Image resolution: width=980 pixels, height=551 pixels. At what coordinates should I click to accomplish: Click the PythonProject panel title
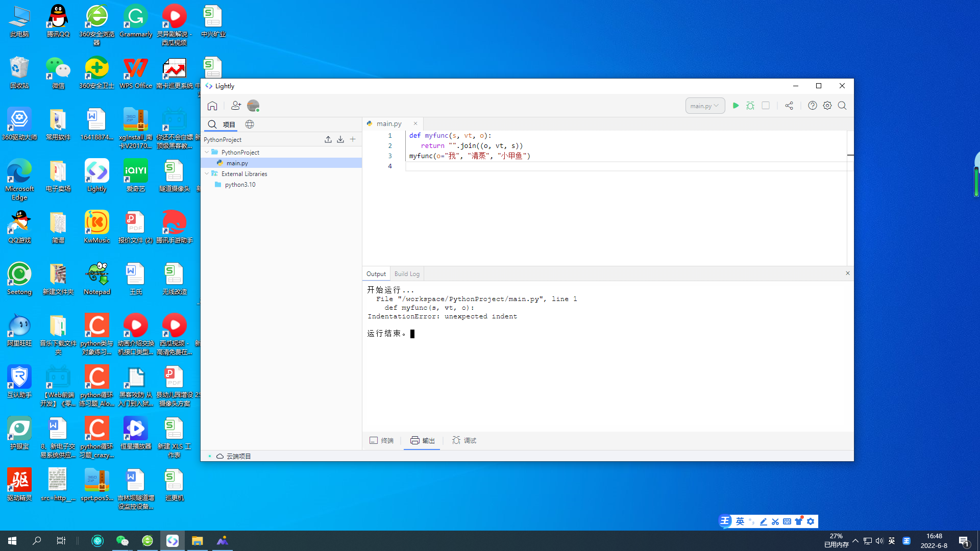(x=223, y=140)
